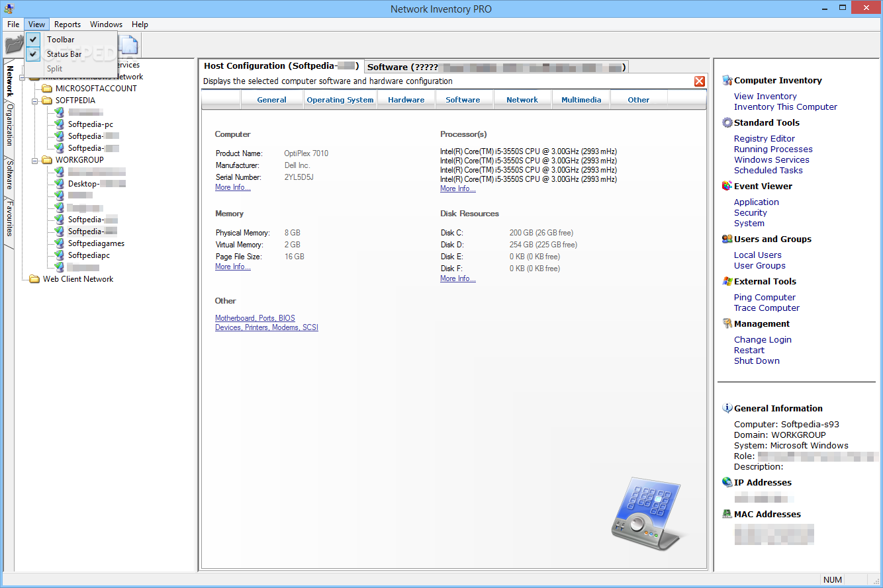883x588 pixels.
Task: Open Running Processes link
Action: point(773,149)
